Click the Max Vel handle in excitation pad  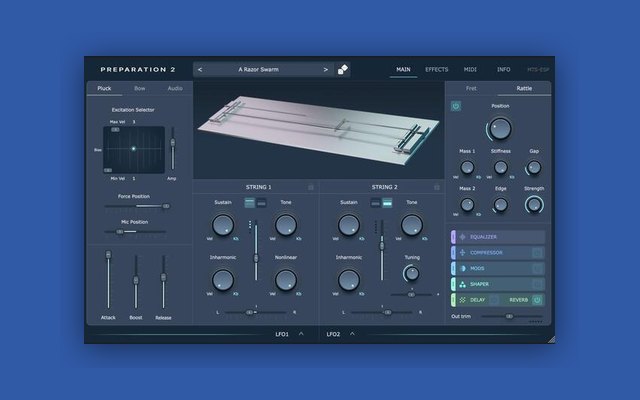pos(116,129)
